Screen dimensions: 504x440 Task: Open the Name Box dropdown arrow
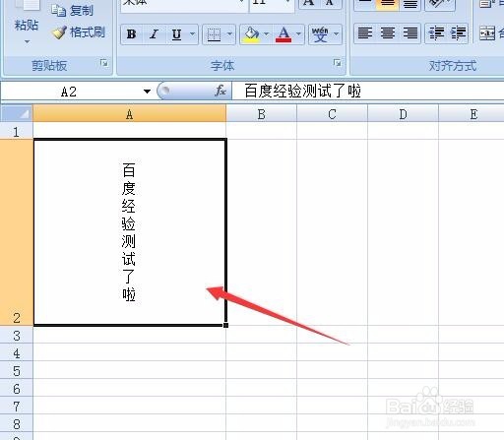coord(147,92)
